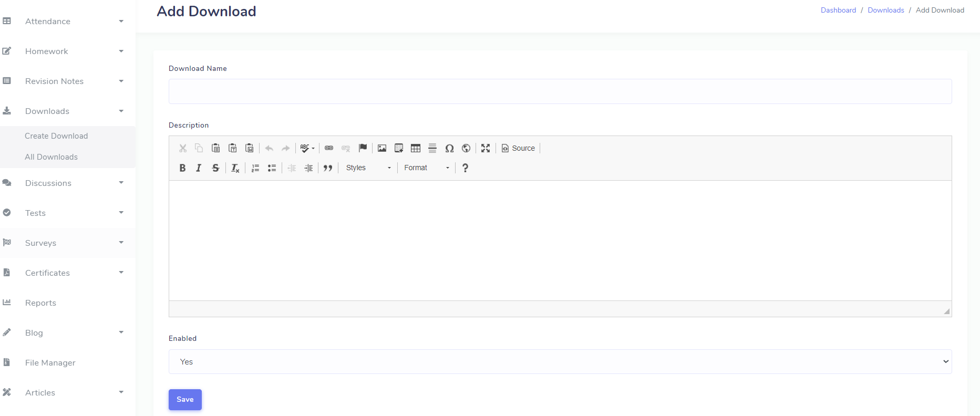
Task: Apply strikethrough formatting
Action: click(215, 168)
